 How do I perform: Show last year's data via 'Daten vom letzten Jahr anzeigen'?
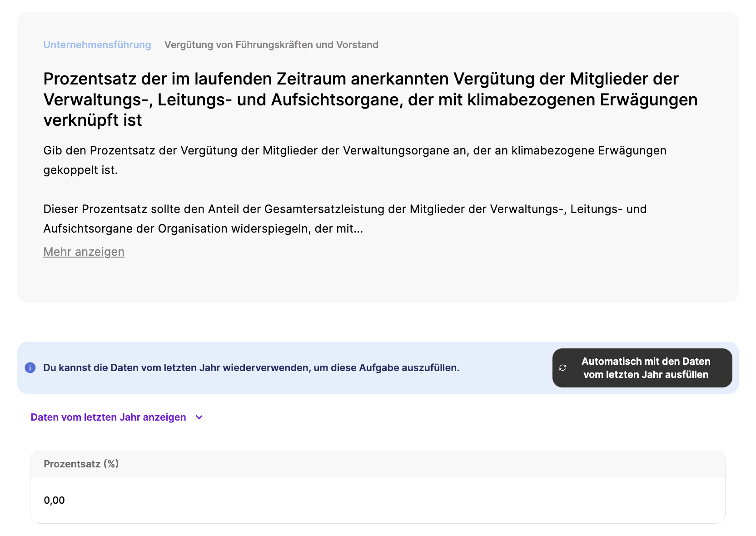[108, 417]
